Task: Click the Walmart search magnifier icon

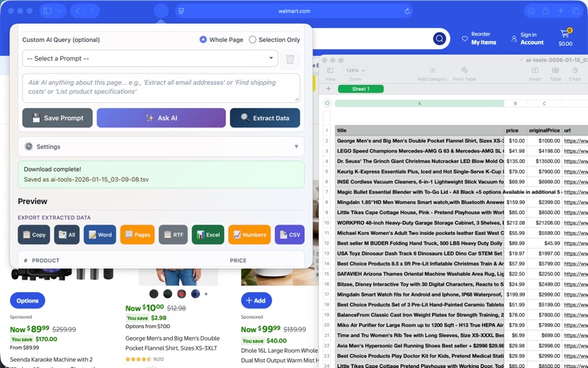Action: click(440, 38)
